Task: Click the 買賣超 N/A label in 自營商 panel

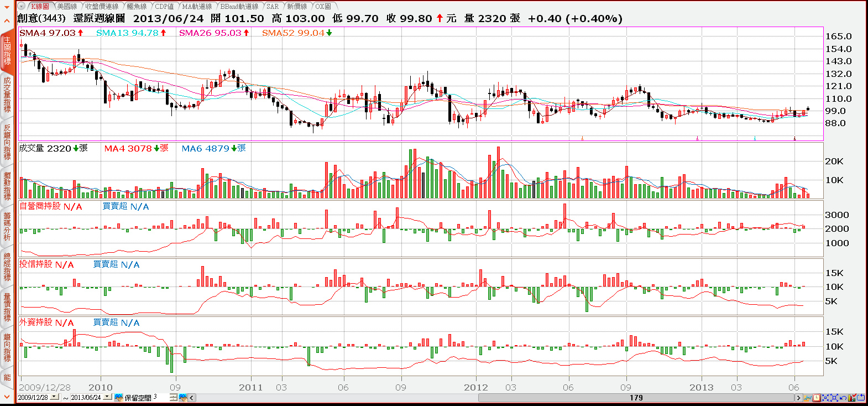Action: coord(126,206)
